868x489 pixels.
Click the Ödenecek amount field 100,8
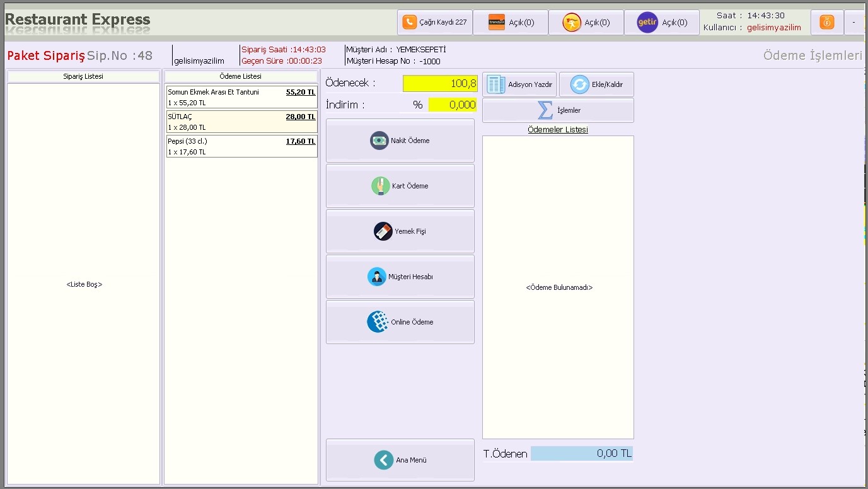coord(440,83)
